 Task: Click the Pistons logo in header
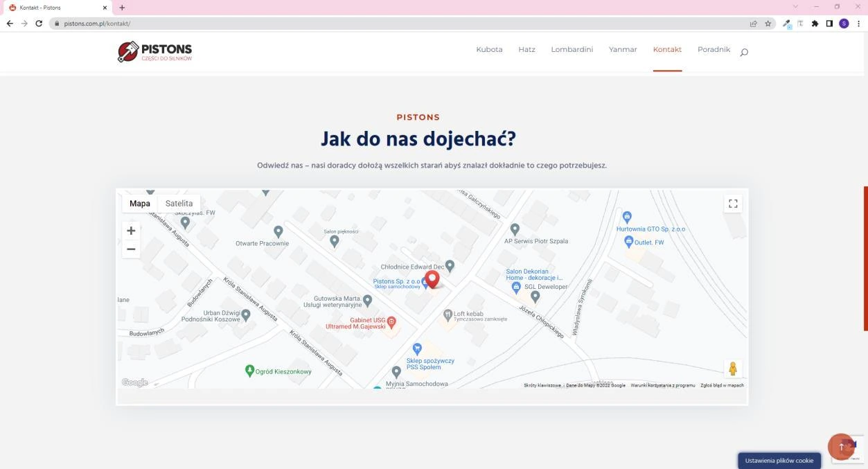point(154,51)
